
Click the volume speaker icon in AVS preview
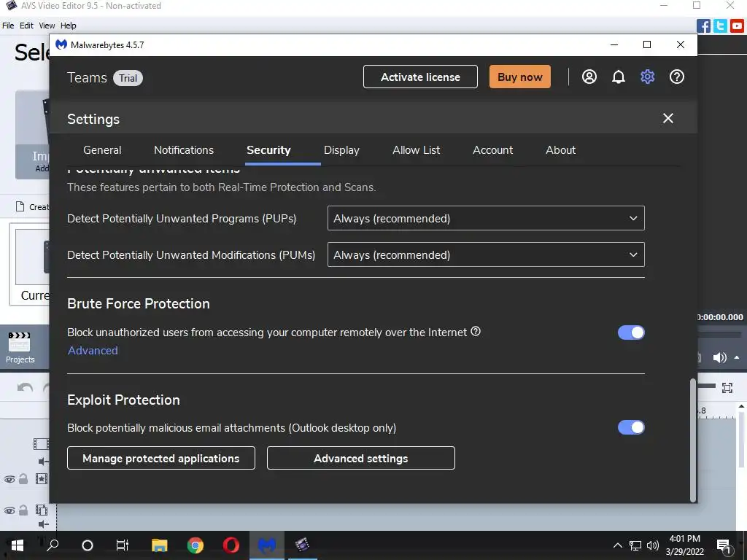719,357
